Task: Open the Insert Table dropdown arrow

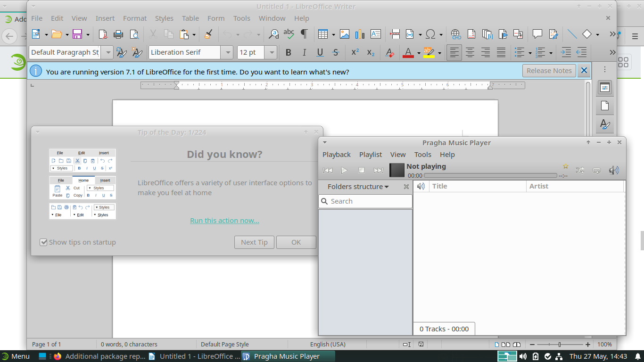Action: point(333,34)
